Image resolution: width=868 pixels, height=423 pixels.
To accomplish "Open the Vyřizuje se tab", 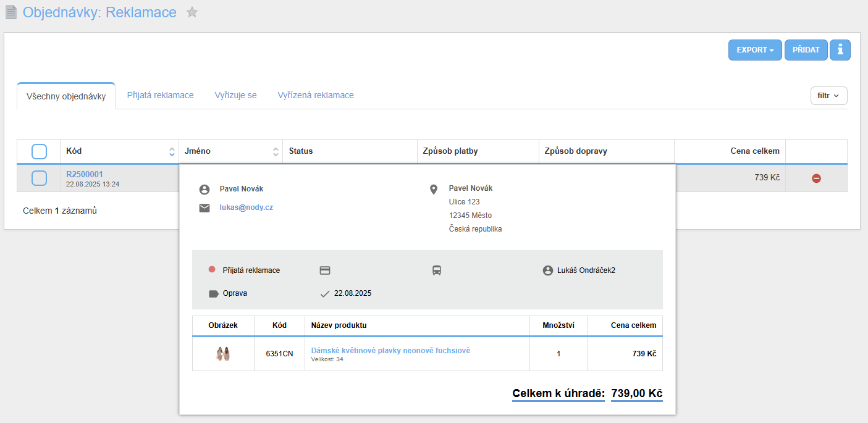I will coord(235,95).
